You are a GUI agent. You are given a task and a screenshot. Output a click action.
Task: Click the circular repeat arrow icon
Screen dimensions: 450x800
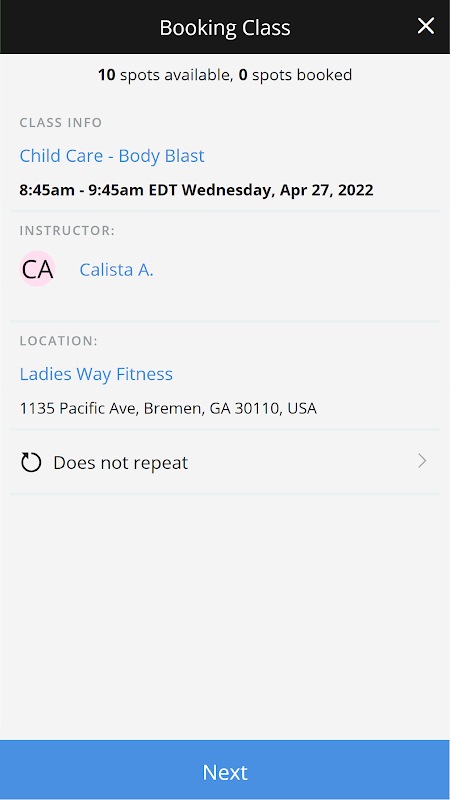click(31, 463)
